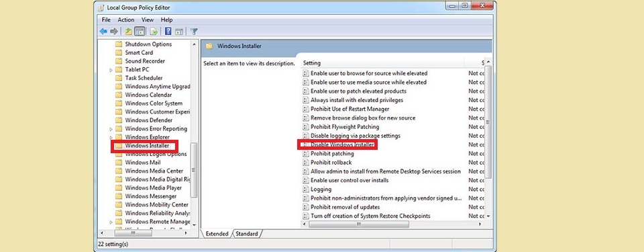
Task: Click policy icon beside Prohibit Flyweight Patching
Action: (305, 127)
